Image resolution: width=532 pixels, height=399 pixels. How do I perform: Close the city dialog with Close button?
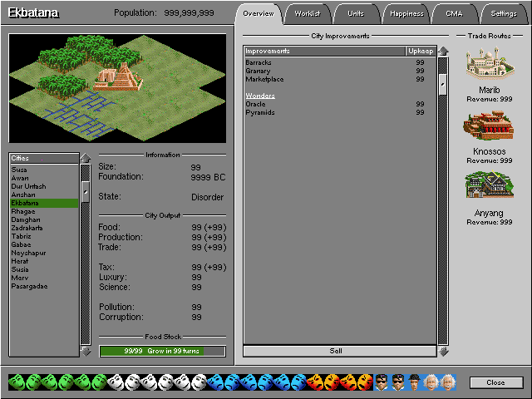pyautogui.click(x=496, y=382)
